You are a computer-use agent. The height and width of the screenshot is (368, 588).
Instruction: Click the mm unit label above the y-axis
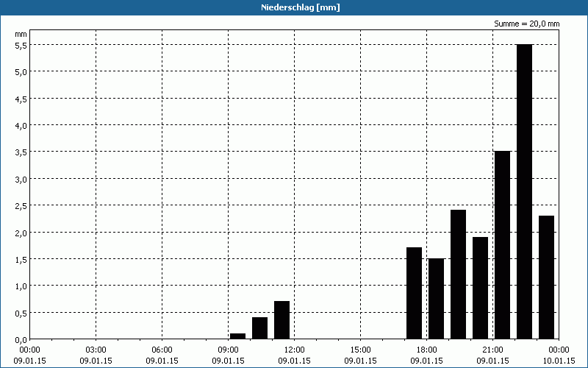tap(21, 34)
